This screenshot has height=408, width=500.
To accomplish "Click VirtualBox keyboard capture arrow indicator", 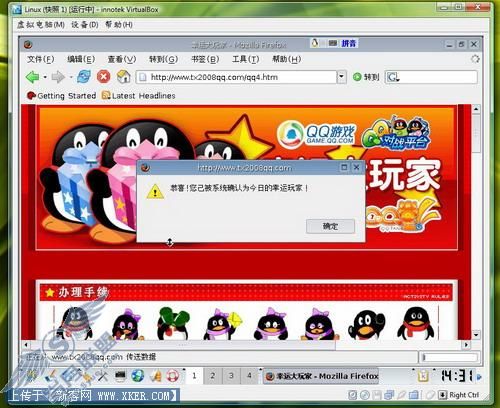I will coord(442,395).
